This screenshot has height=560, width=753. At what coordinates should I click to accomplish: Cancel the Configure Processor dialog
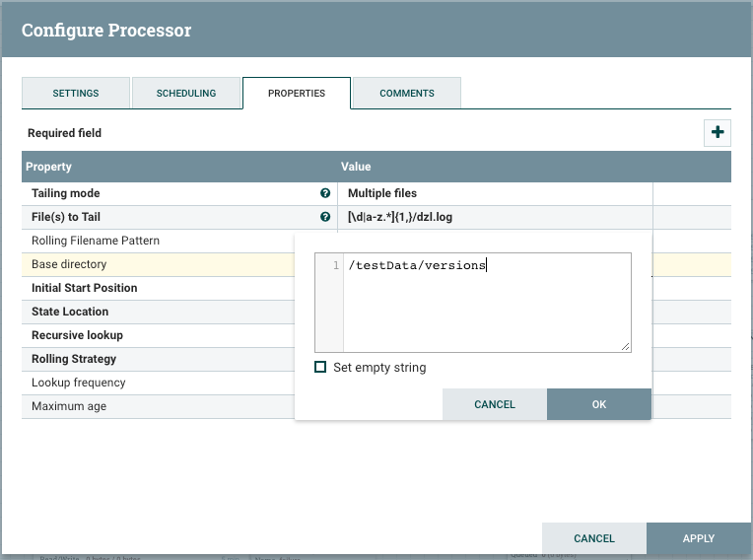[594, 538]
